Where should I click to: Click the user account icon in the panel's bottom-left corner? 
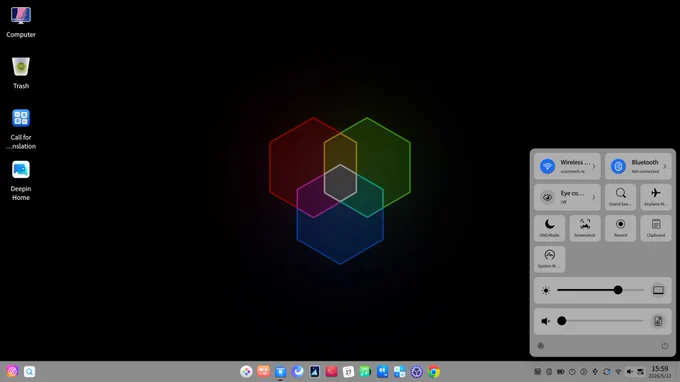[x=540, y=346]
